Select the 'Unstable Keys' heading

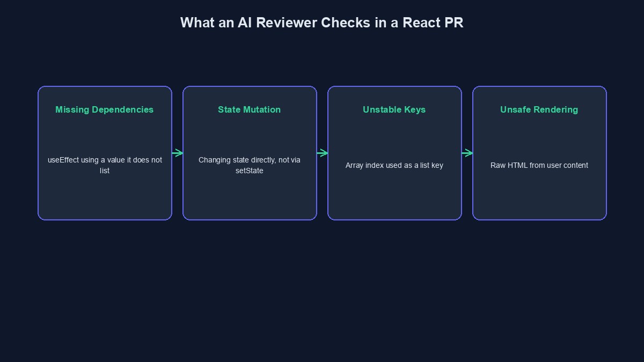click(394, 109)
